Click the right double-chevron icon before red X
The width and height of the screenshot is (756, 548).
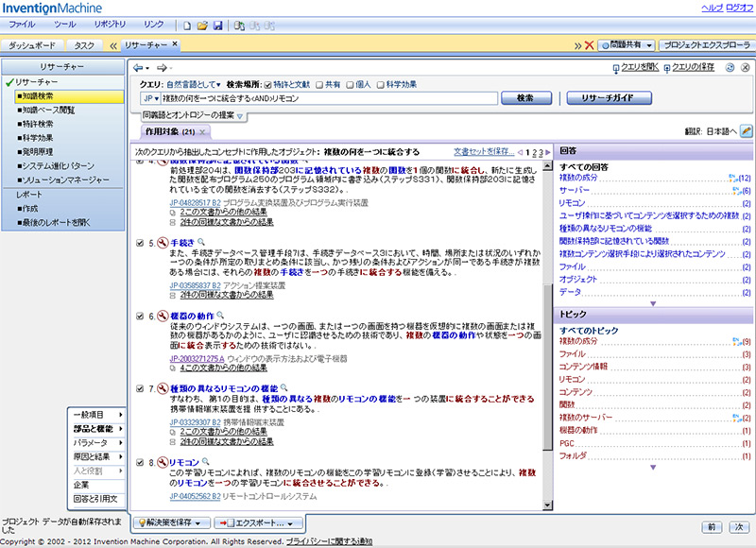coord(577,45)
